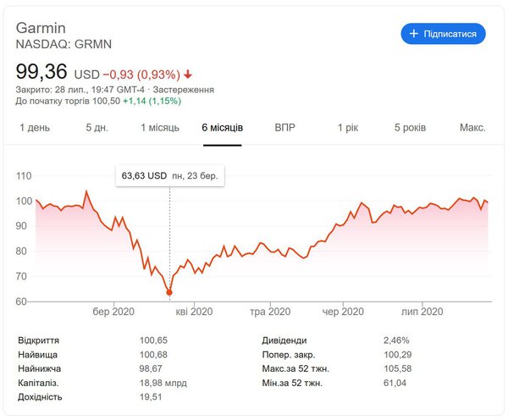Open the 5 років range tab

coord(410,128)
